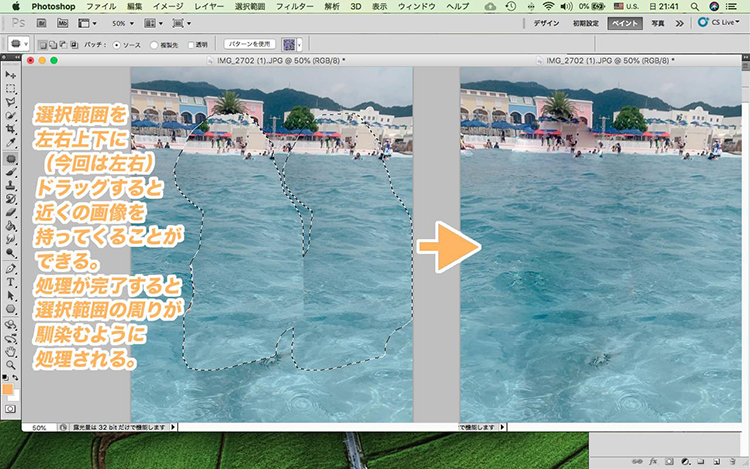Open Spotlight search in menu bar
Viewport: 750px width, 469px height.
click(x=695, y=6)
